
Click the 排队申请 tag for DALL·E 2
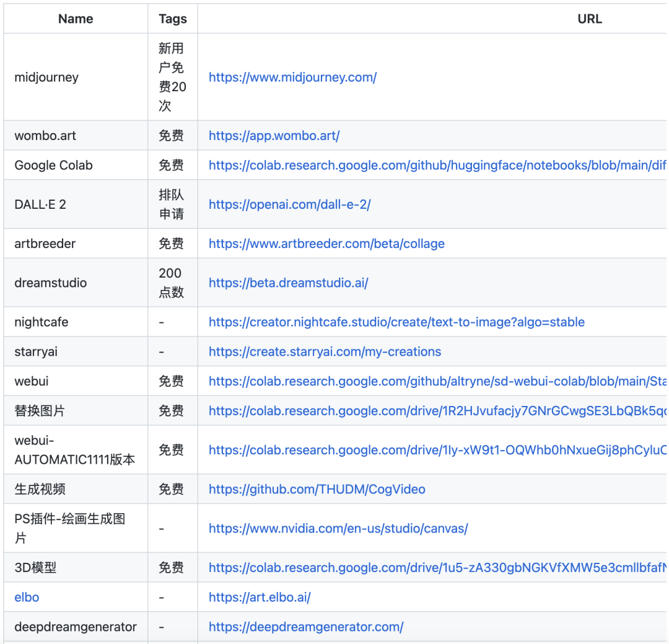coord(172,205)
